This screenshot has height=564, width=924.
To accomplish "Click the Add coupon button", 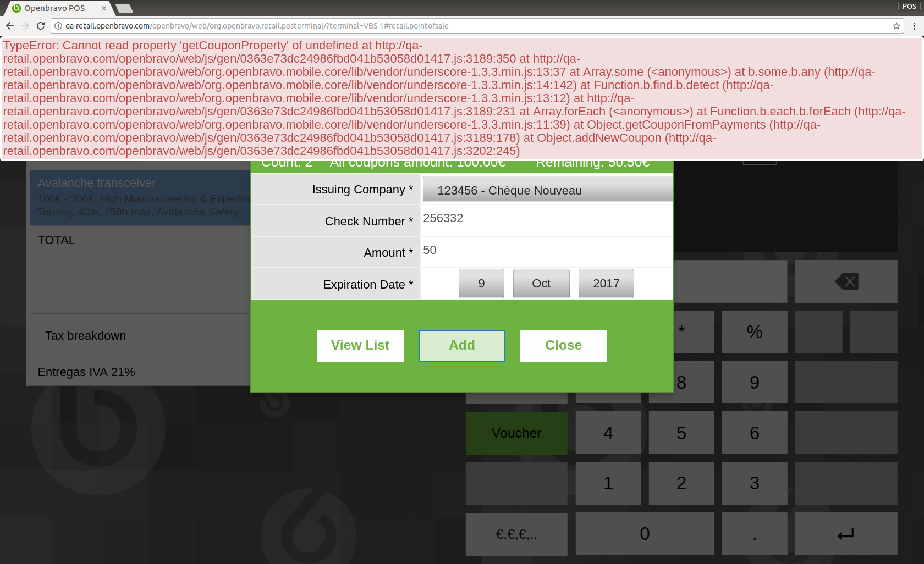I will point(461,346).
